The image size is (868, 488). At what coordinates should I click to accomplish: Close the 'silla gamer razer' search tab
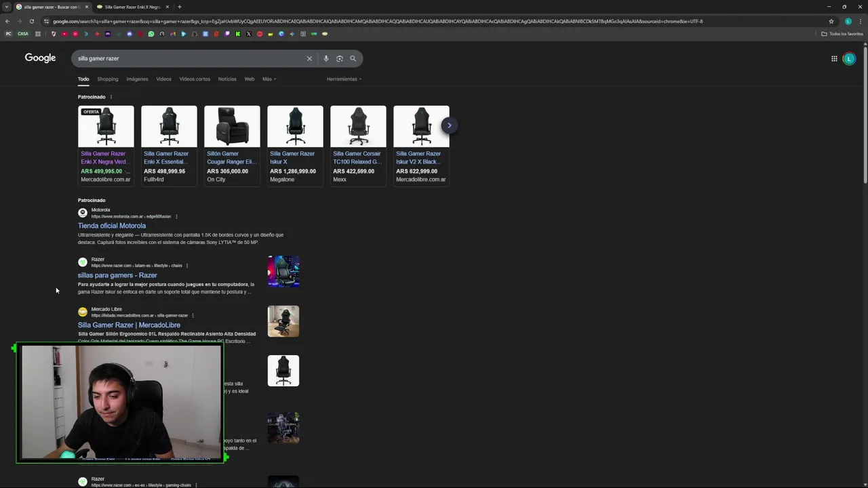coord(87,7)
